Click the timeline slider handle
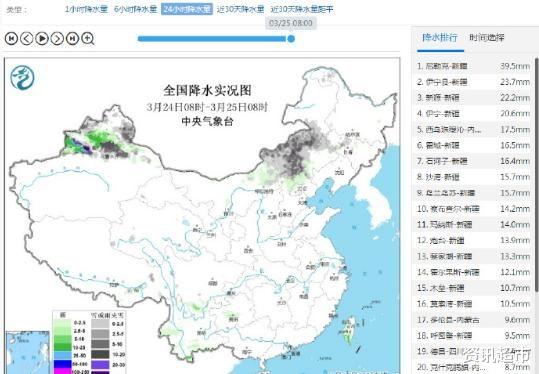The image size is (539, 374). click(291, 39)
